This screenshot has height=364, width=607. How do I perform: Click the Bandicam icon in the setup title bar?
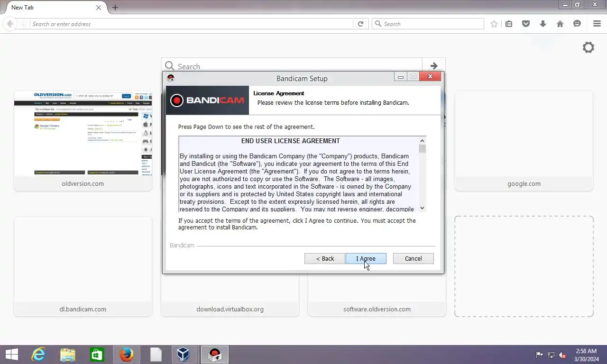tap(171, 78)
